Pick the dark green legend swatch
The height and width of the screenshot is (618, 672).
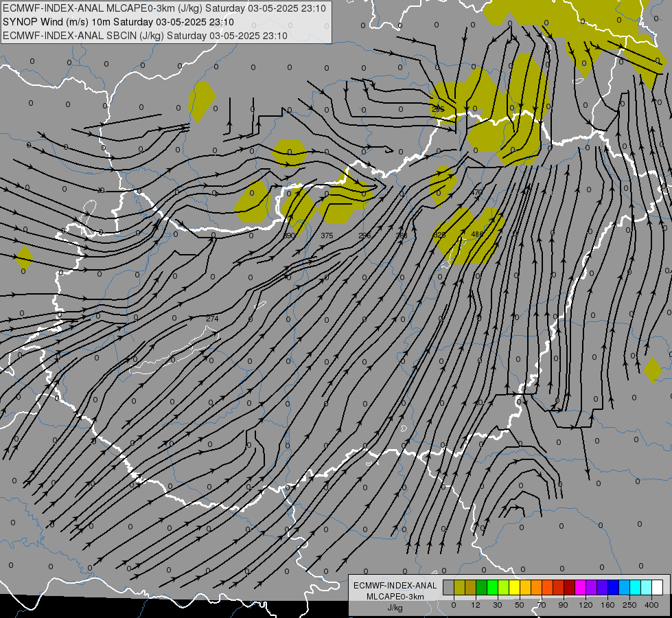coord(482,588)
